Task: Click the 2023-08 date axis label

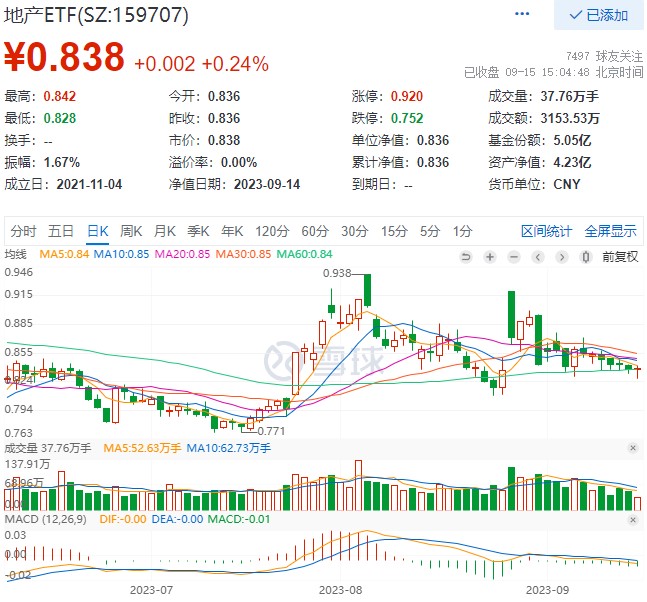Action: (x=340, y=590)
